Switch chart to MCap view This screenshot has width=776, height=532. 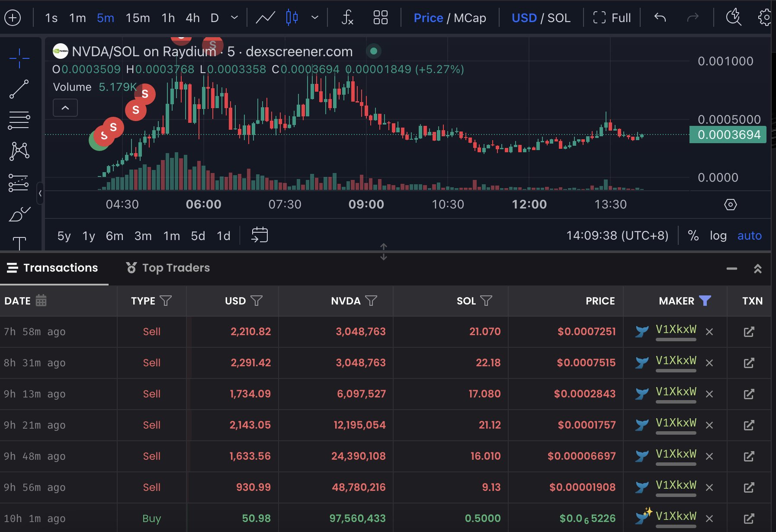470,18
